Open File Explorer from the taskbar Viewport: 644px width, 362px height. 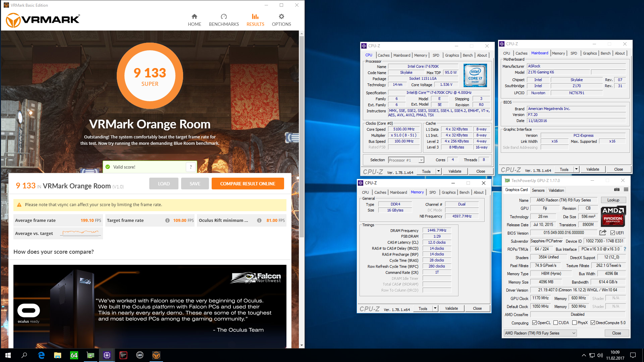pyautogui.click(x=58, y=355)
